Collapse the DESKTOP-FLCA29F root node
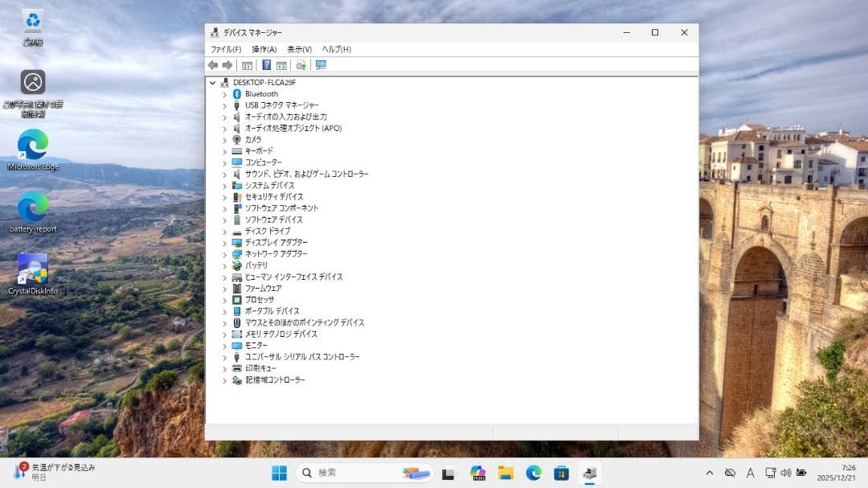Image resolution: width=868 pixels, height=488 pixels. pyautogui.click(x=213, y=82)
